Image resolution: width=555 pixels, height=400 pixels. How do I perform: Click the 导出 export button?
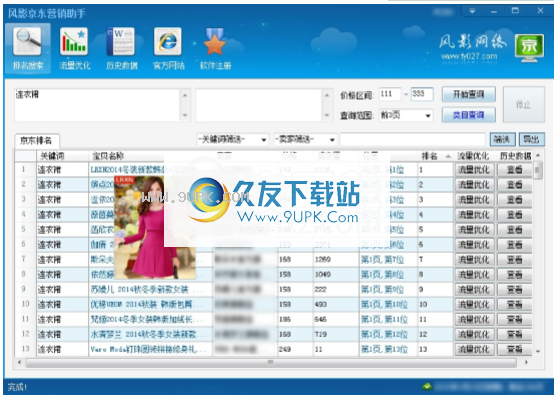click(531, 139)
